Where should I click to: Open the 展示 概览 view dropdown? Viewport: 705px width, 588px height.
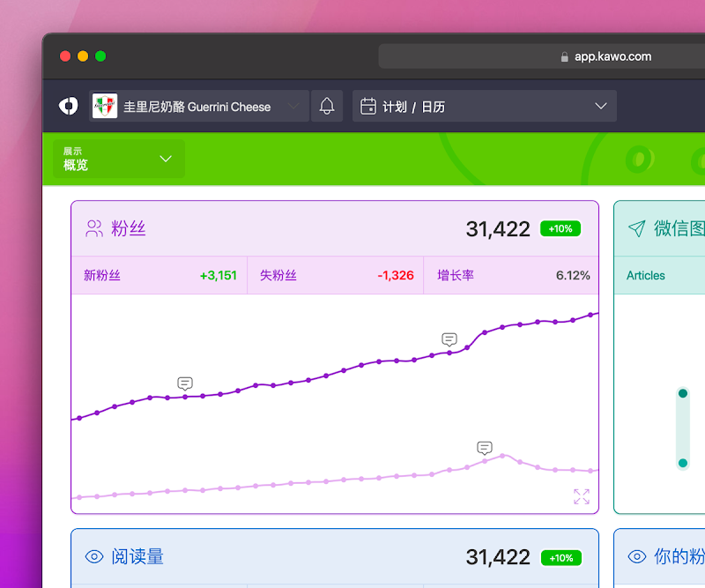tap(119, 159)
